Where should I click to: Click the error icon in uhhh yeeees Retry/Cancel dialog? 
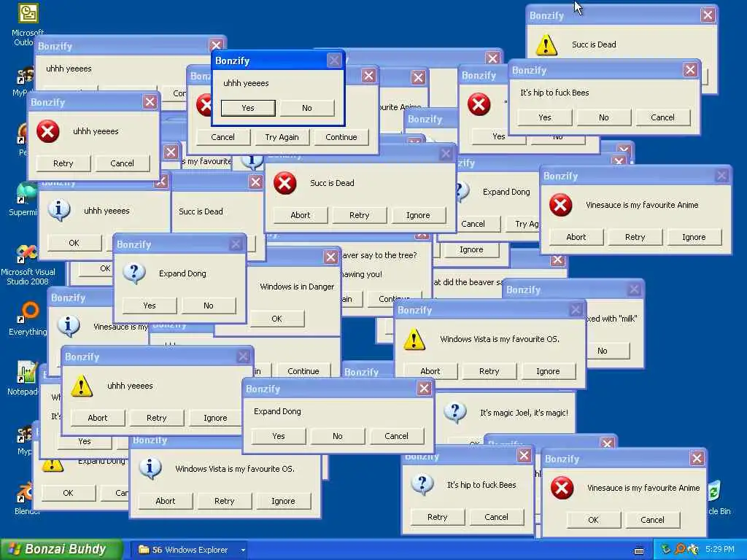[48, 131]
